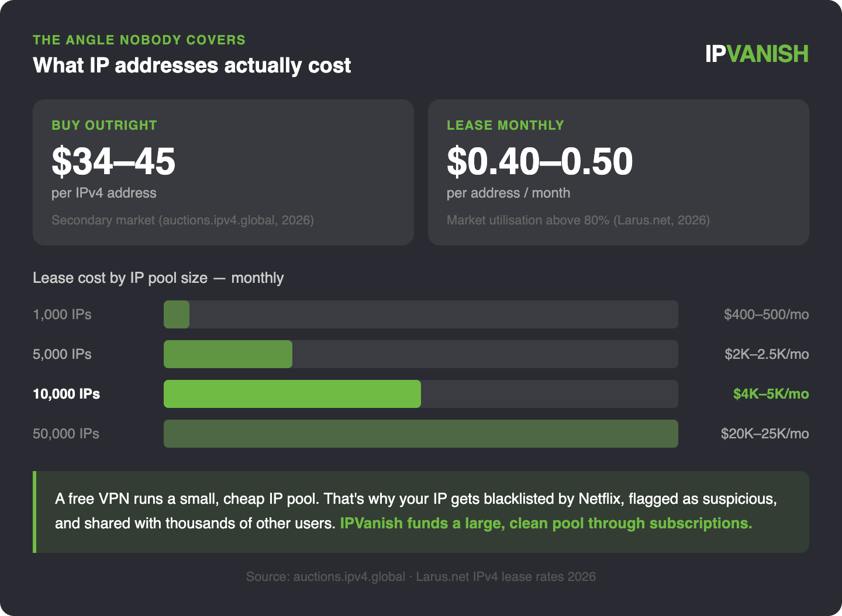Select the bold '10,000 IPs' row label

[66, 394]
